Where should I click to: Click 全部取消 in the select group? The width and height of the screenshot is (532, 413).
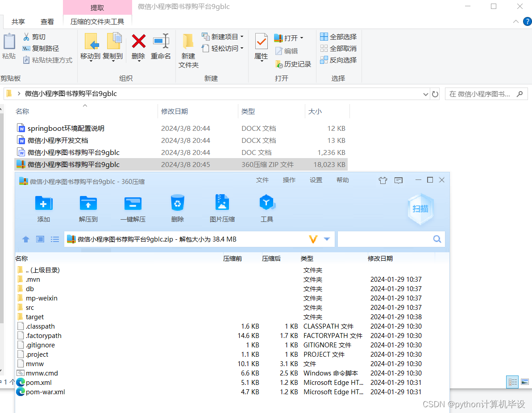[338, 49]
